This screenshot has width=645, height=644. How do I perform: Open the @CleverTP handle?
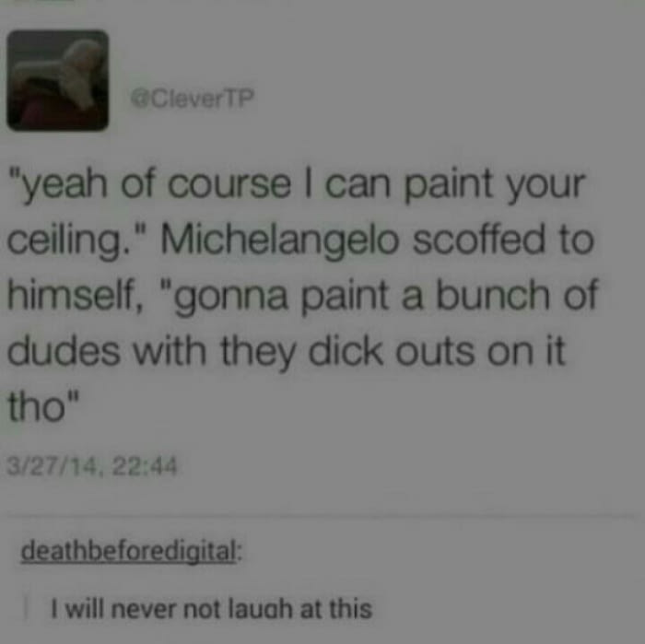pos(193,99)
